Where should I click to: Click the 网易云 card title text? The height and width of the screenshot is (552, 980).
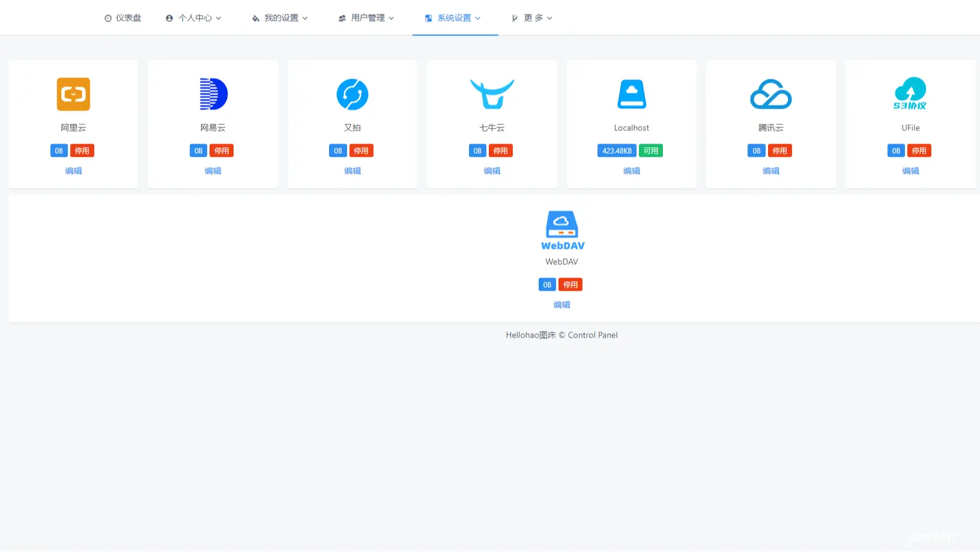(213, 128)
